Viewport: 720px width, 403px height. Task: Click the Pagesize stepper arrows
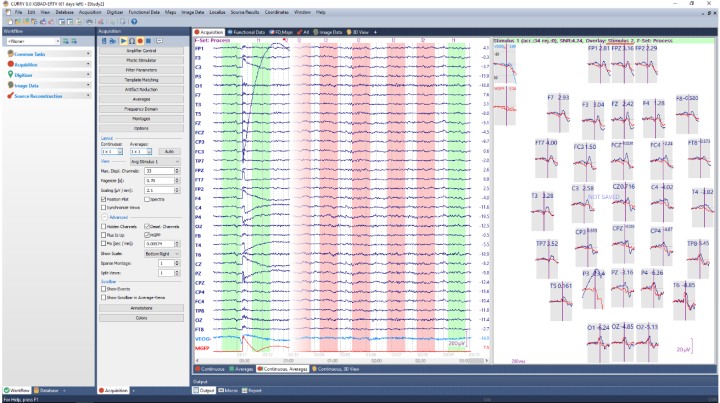(x=177, y=180)
